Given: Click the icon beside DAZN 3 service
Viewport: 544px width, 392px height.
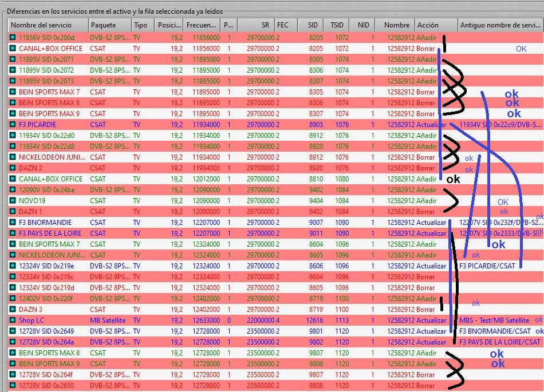Looking at the screenshot, I should pyautogui.click(x=13, y=309).
